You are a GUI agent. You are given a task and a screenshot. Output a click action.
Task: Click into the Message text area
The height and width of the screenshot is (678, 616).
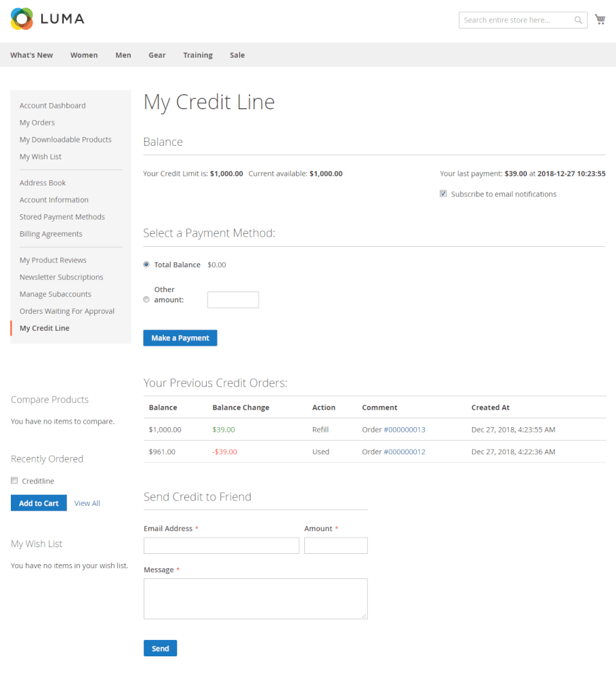tap(255, 599)
